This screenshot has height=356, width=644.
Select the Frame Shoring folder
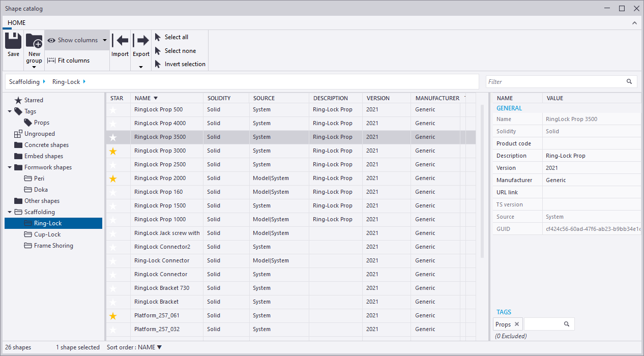(x=53, y=246)
